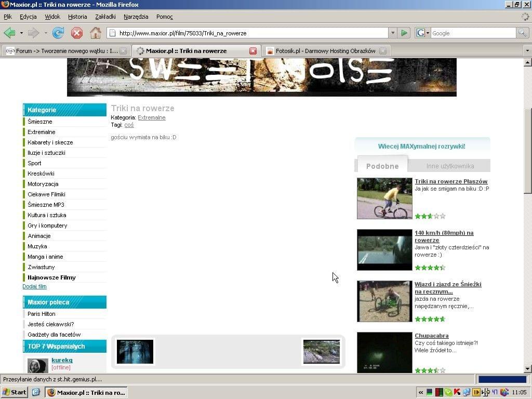The image size is (532, 399).
Task: Close the Fotosik.pl tab with its X
Action: click(x=383, y=51)
